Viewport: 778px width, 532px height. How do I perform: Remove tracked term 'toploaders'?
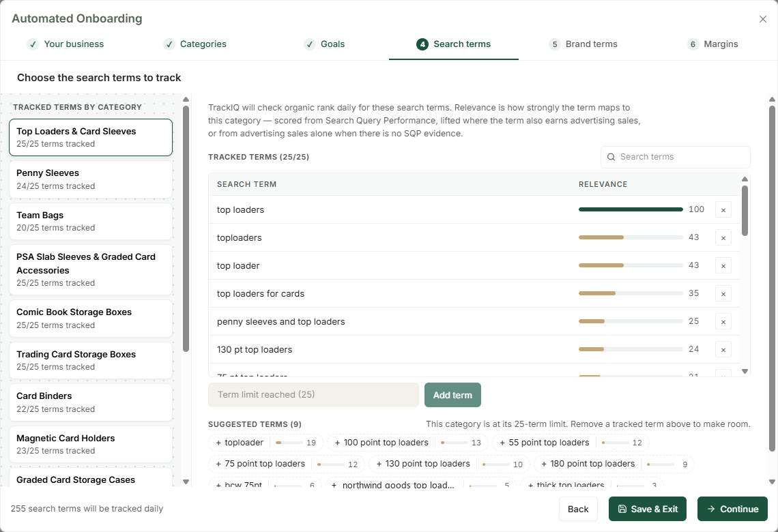(x=723, y=237)
